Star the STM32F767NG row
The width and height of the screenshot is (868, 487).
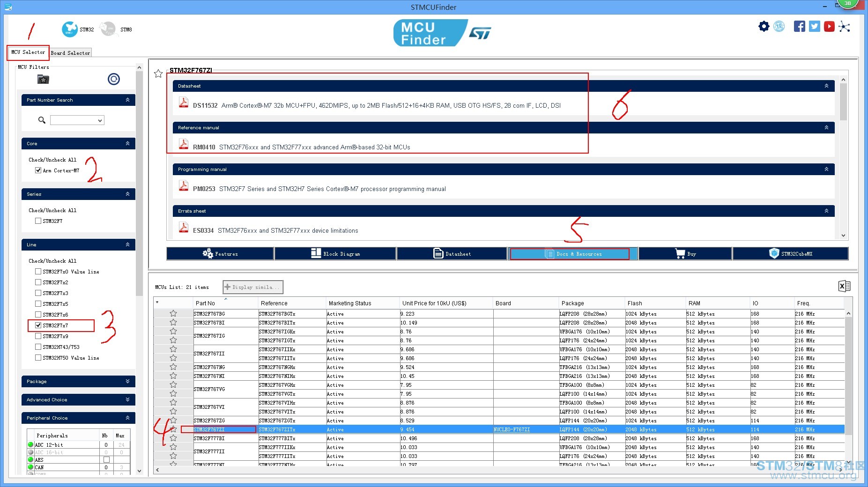pos(173,367)
